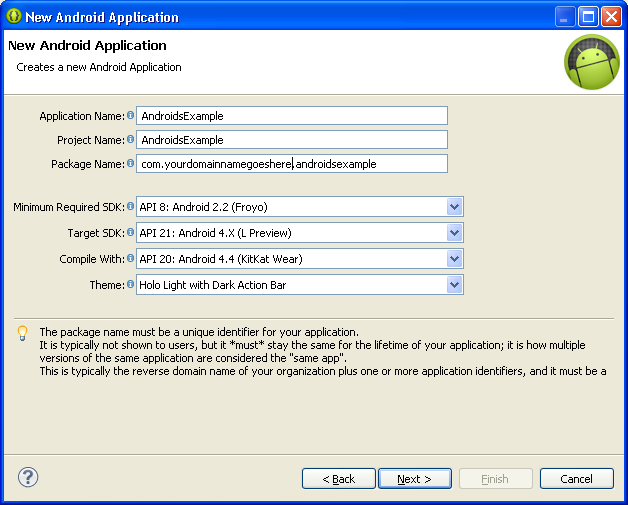Click the "Target SDK:" label
The image size is (628, 505).
96,233
